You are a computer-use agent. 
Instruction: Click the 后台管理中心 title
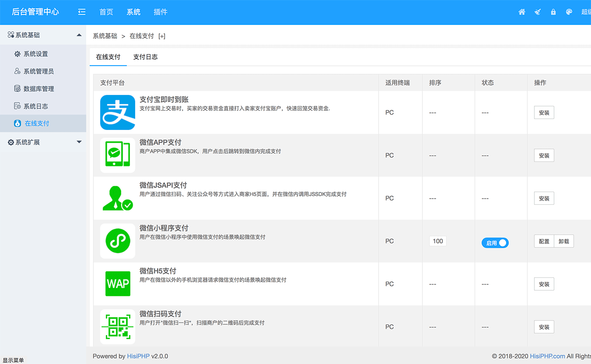pyautogui.click(x=35, y=12)
